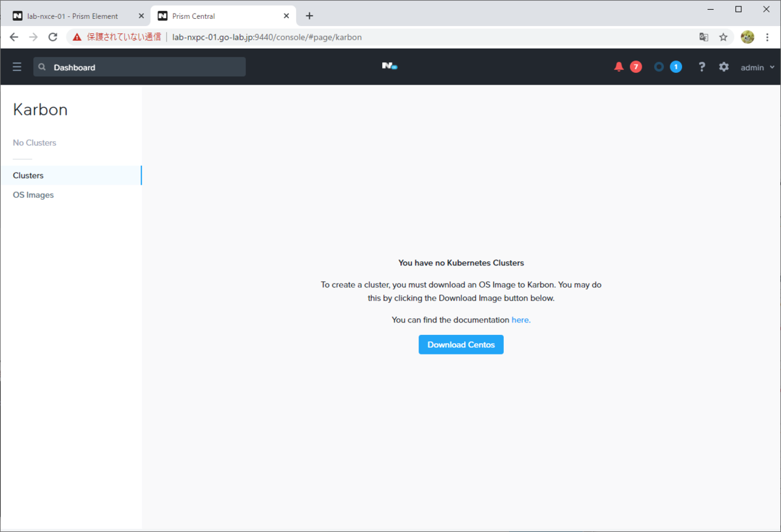Viewport: 781px width, 532px height.
Task: Click the browser address bar URL
Action: 267,37
